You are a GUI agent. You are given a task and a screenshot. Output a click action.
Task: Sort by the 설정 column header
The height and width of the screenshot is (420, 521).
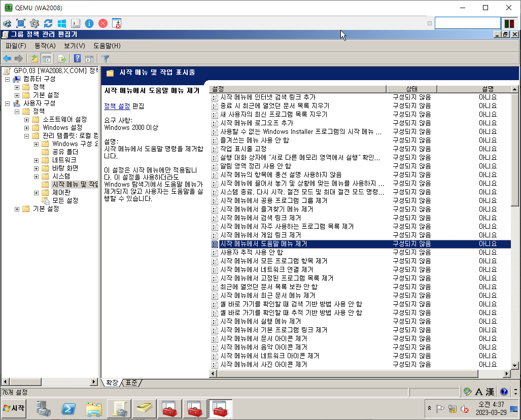[298, 89]
